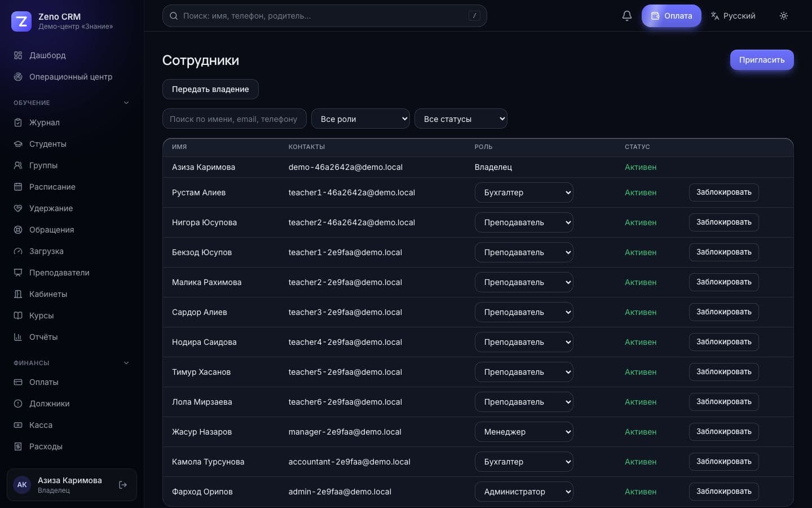Collapse the ФИНАНСЫ sidebar section
The image size is (812, 508).
point(126,363)
